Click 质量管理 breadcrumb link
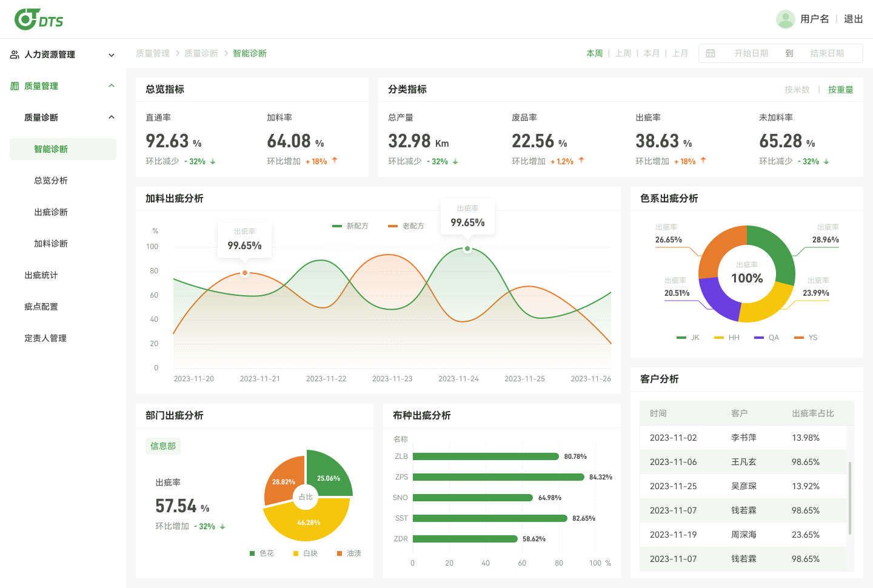This screenshot has width=873, height=588. pyautogui.click(x=153, y=53)
